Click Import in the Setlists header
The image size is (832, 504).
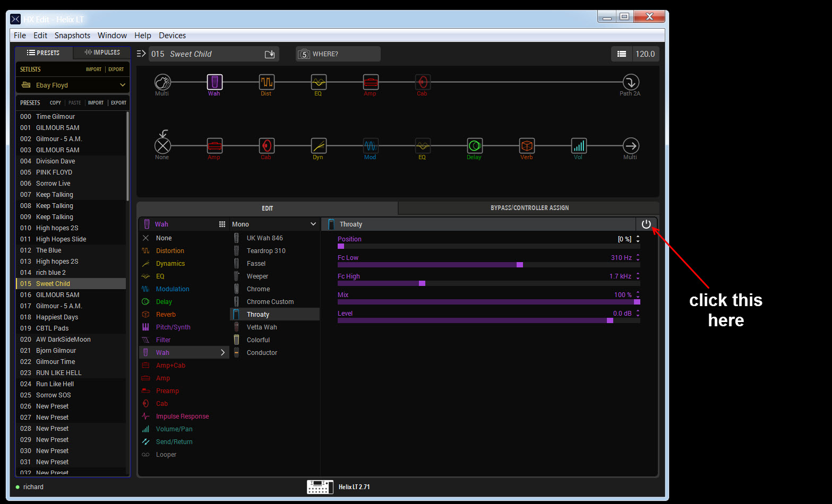[x=93, y=69]
